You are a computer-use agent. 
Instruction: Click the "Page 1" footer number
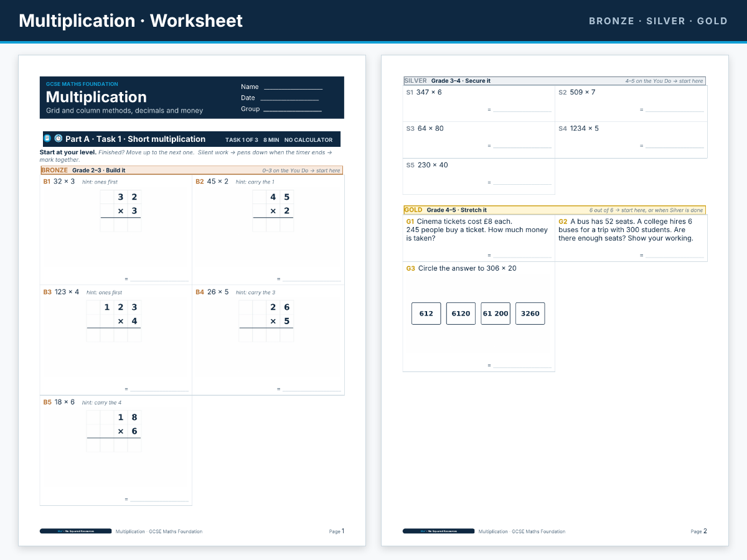(337, 531)
